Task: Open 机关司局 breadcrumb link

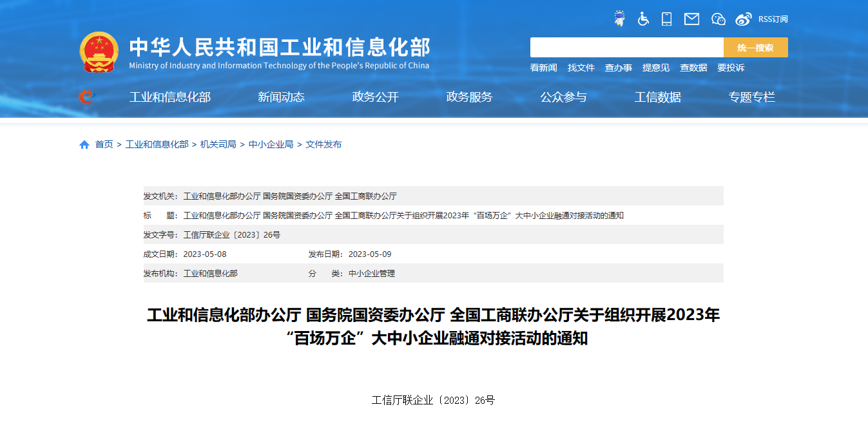Action: point(218,144)
